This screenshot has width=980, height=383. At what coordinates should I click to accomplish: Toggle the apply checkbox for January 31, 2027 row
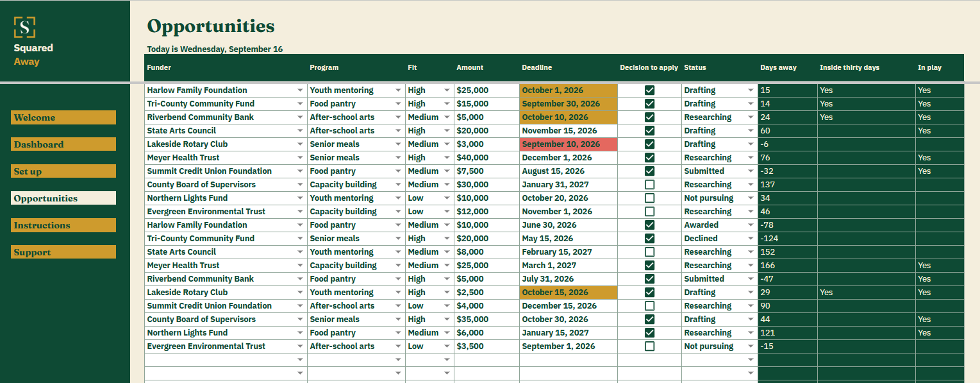click(x=649, y=185)
